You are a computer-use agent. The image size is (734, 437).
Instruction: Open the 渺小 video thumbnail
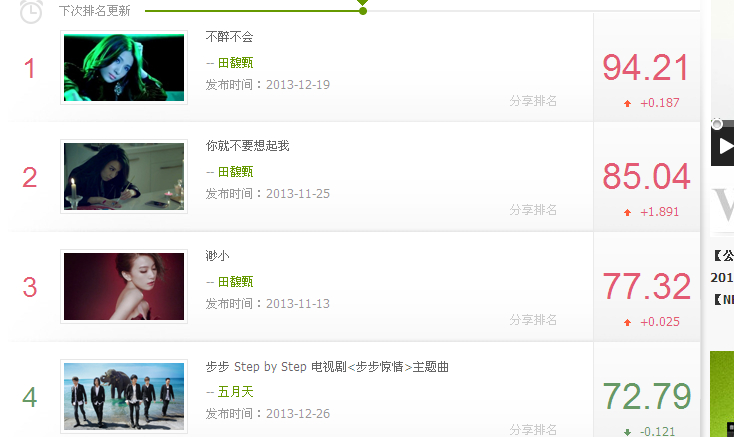click(x=124, y=286)
